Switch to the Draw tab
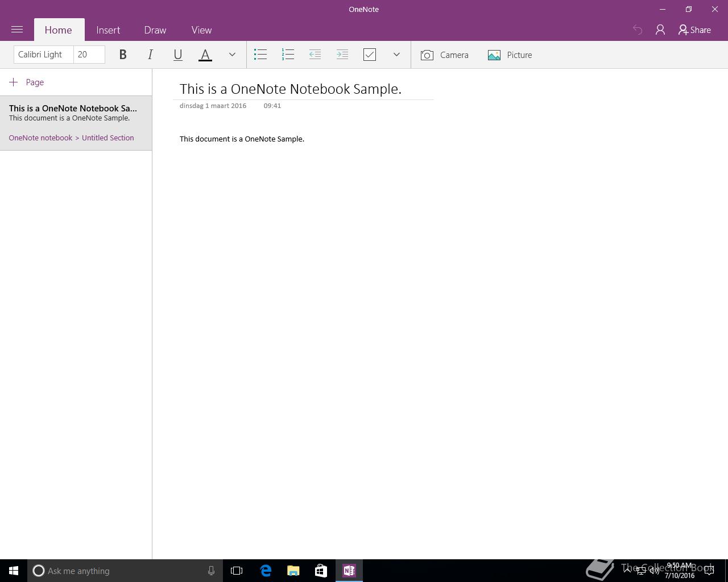The height and width of the screenshot is (582, 728). click(x=155, y=30)
